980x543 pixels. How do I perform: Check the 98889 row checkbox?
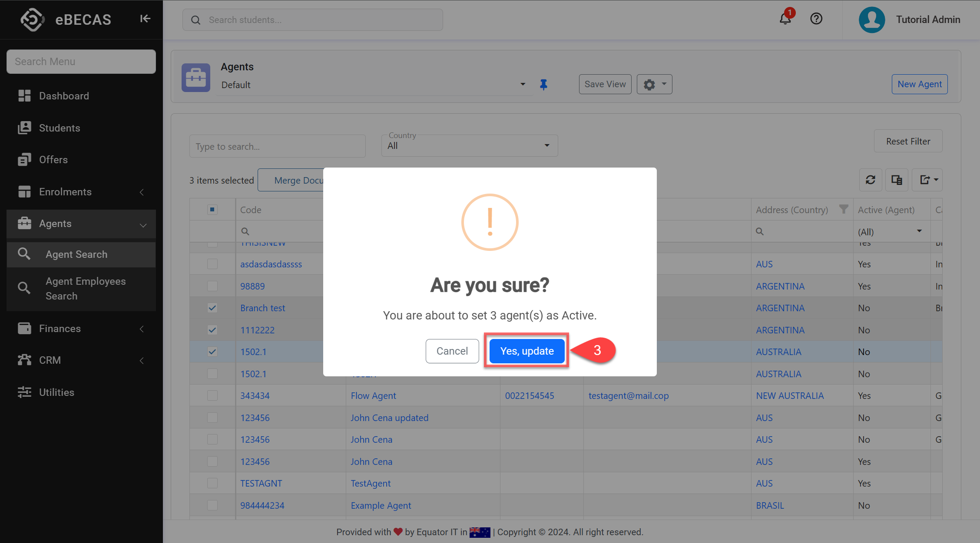point(212,286)
